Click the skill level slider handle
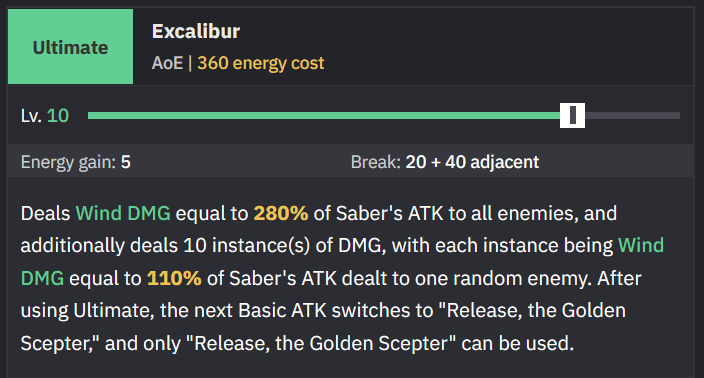The width and height of the screenshot is (704, 378). click(572, 115)
